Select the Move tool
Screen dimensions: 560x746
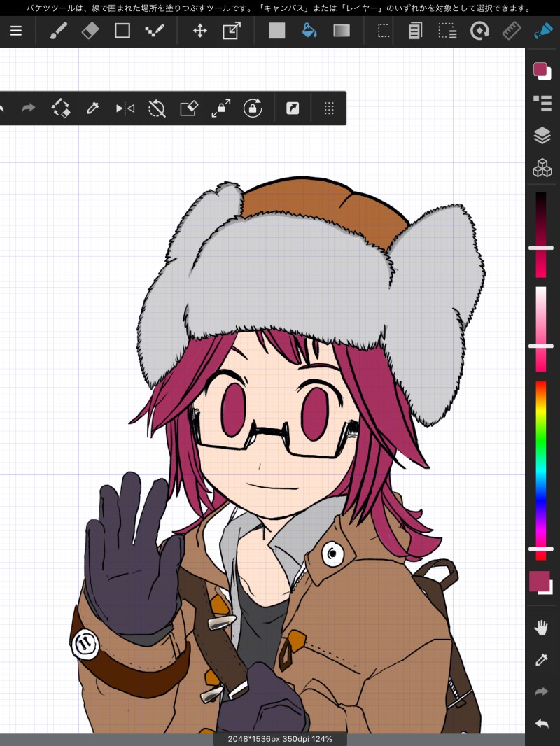pos(199,31)
